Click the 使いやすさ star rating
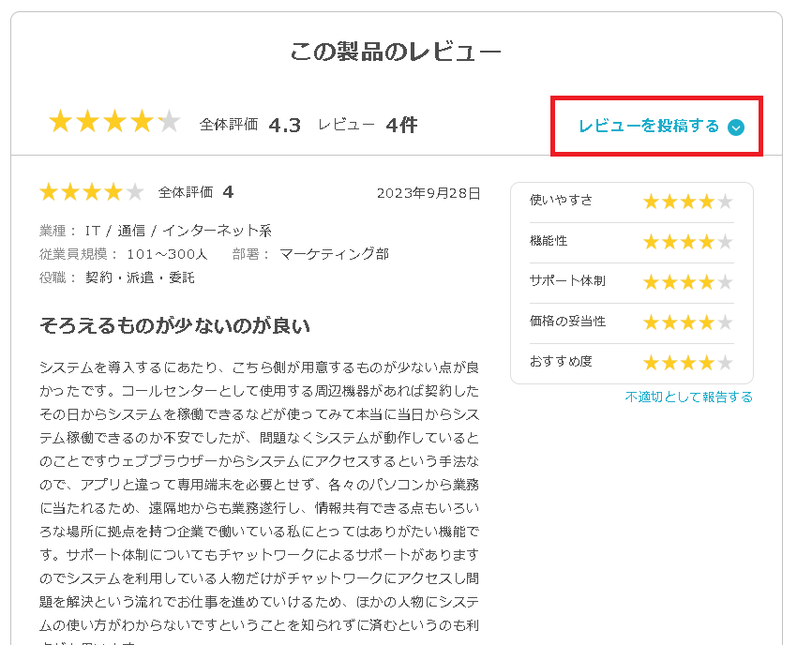 tap(687, 202)
